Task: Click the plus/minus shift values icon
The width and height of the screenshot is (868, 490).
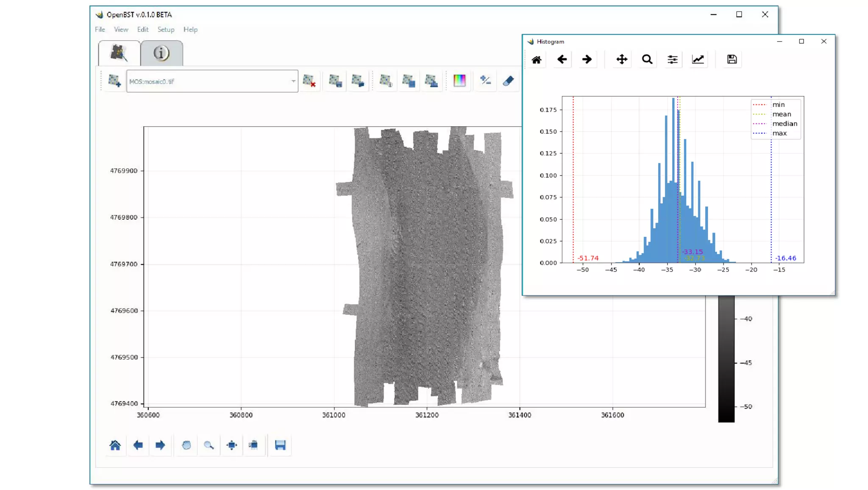Action: (x=485, y=81)
